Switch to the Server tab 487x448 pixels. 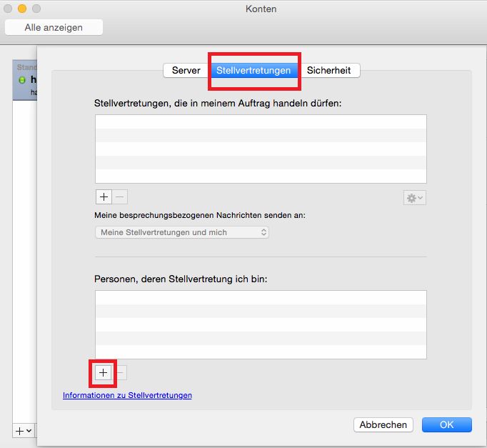pyautogui.click(x=186, y=71)
